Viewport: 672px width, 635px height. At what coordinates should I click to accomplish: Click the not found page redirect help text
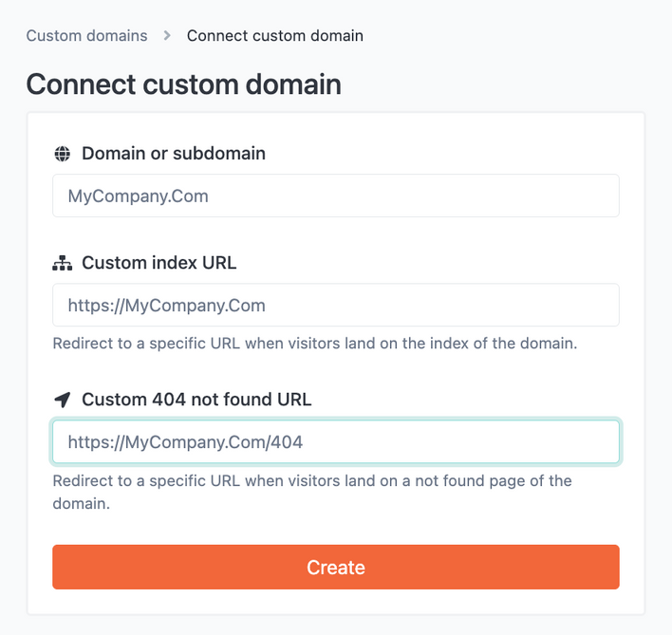pyautogui.click(x=312, y=493)
